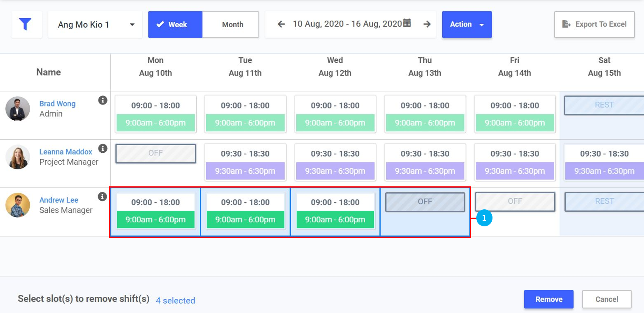Select Leanna Maddox's Tuesday purple shift
644x313 pixels.
coord(245,171)
